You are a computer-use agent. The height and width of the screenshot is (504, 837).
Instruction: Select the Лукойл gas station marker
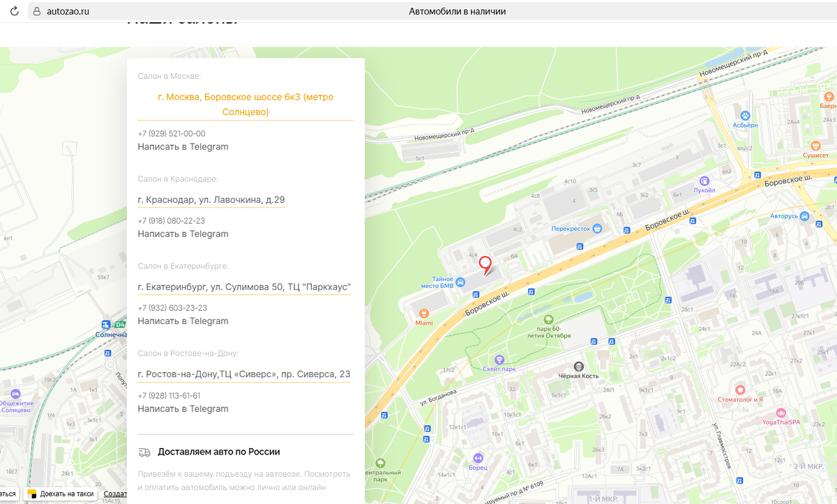click(x=704, y=180)
